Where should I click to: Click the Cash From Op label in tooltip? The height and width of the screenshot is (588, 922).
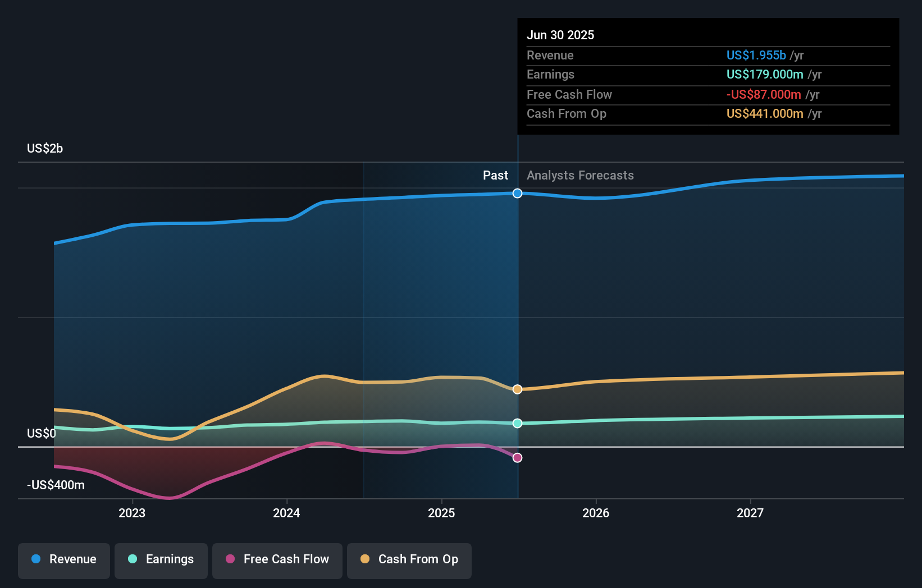tap(567, 114)
